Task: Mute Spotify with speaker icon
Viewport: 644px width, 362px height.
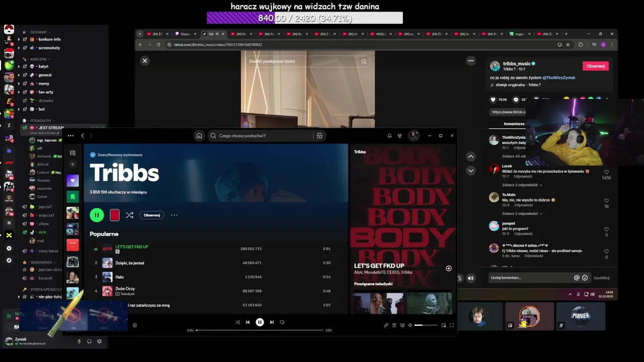Action: point(410,325)
